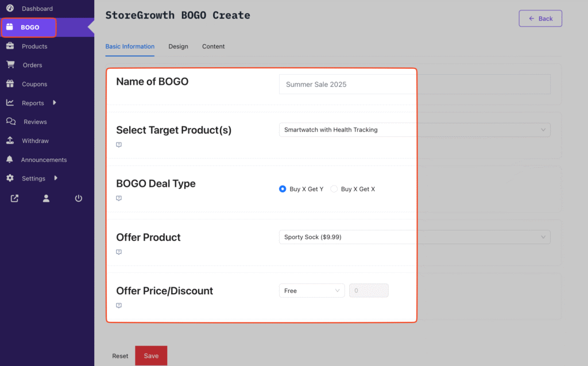Select the Buy X Get X radio option
Viewport: 588px width, 366px height.
coord(334,189)
